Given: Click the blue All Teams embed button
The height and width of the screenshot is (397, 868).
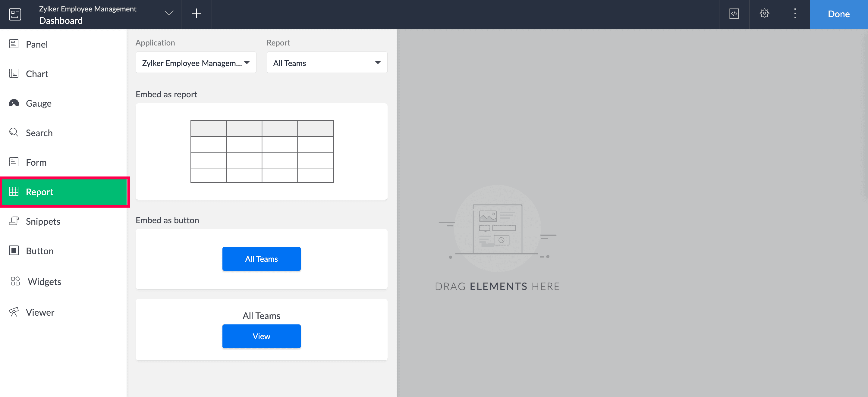Looking at the screenshot, I should [x=261, y=259].
